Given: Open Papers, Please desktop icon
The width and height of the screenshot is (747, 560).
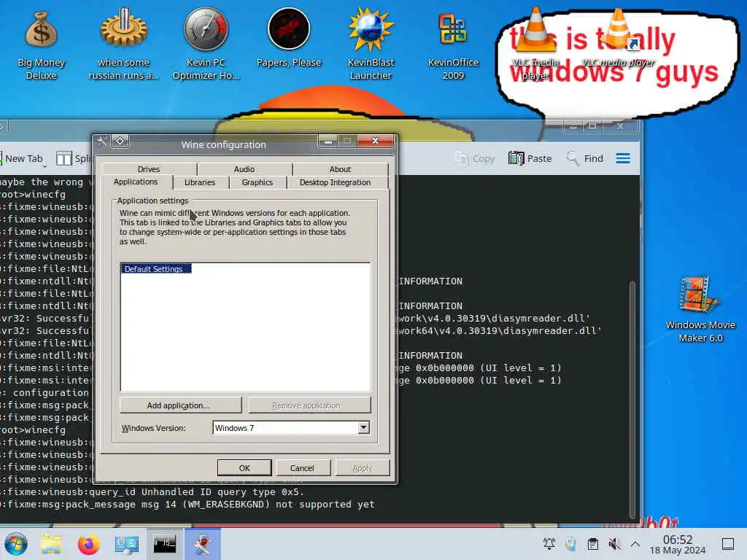Looking at the screenshot, I should [x=289, y=38].
